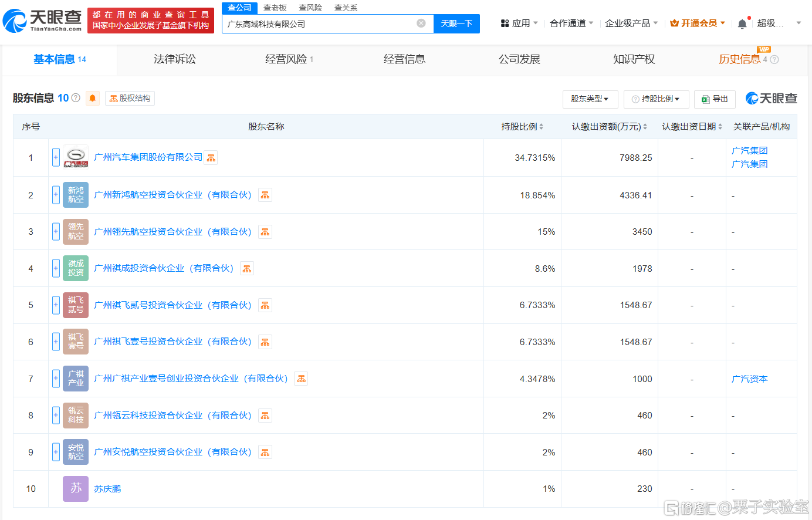
Task: Open the 法律诉讼 tab
Action: pyautogui.click(x=175, y=59)
